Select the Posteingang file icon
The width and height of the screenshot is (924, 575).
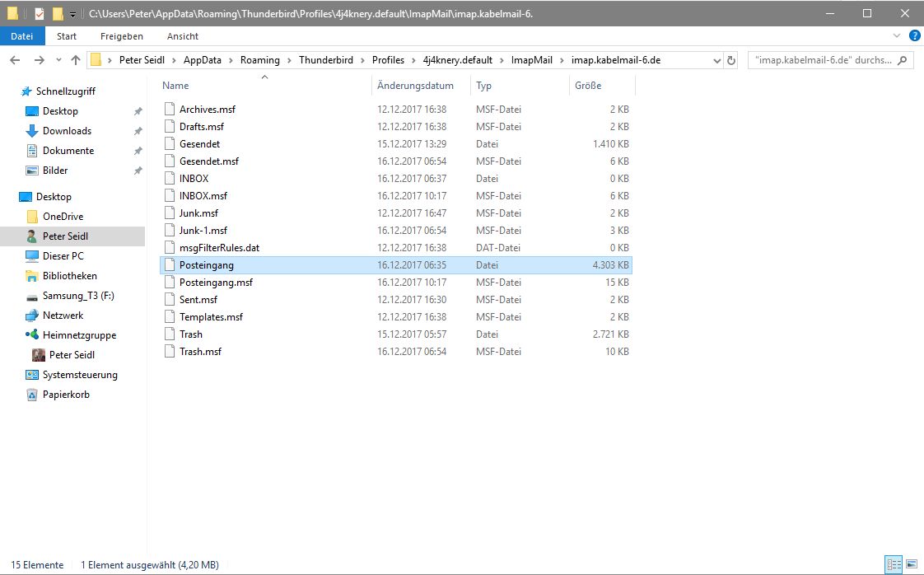[170, 264]
